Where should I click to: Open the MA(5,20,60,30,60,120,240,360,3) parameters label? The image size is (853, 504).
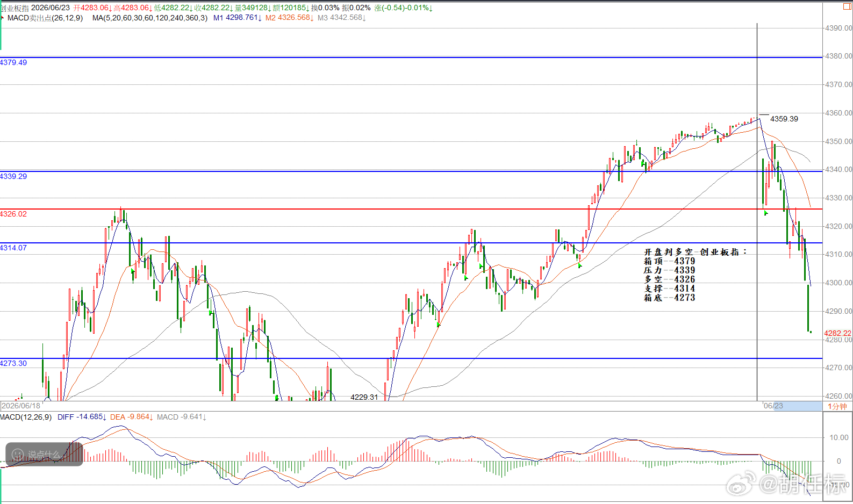[x=149, y=18]
